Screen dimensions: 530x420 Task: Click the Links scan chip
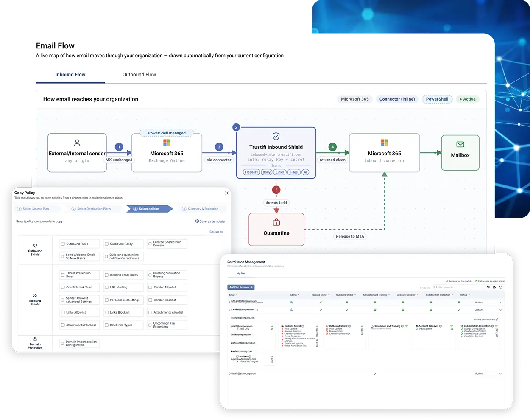280,172
